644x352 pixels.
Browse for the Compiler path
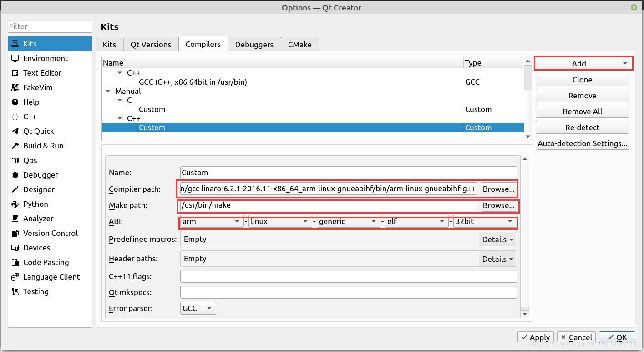coord(498,189)
